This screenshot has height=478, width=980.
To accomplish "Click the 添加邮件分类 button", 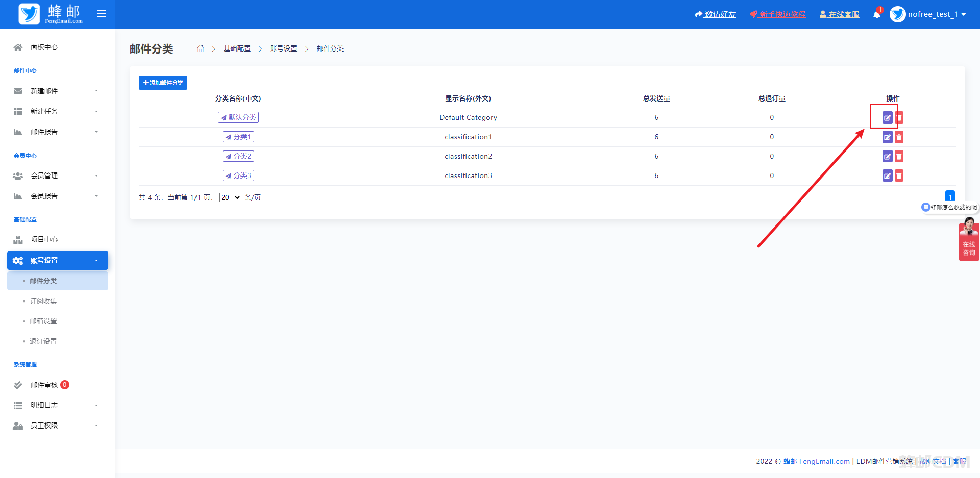I will tap(163, 83).
